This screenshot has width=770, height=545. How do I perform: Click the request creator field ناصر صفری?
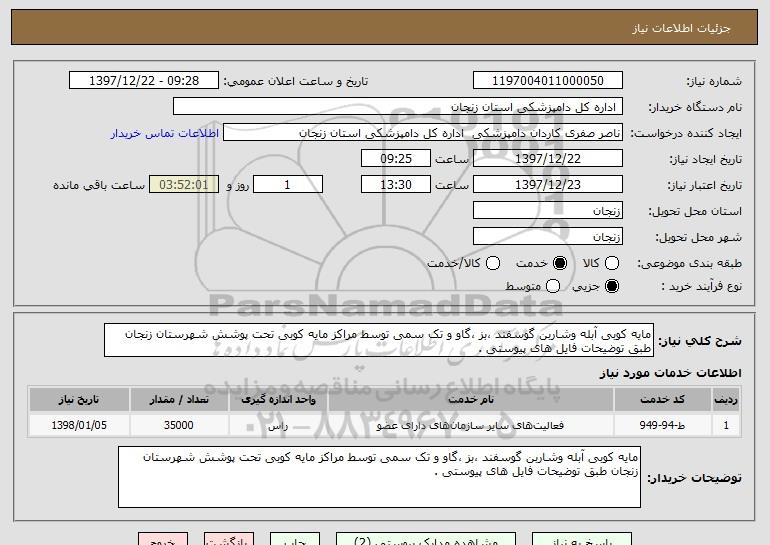[x=423, y=133]
